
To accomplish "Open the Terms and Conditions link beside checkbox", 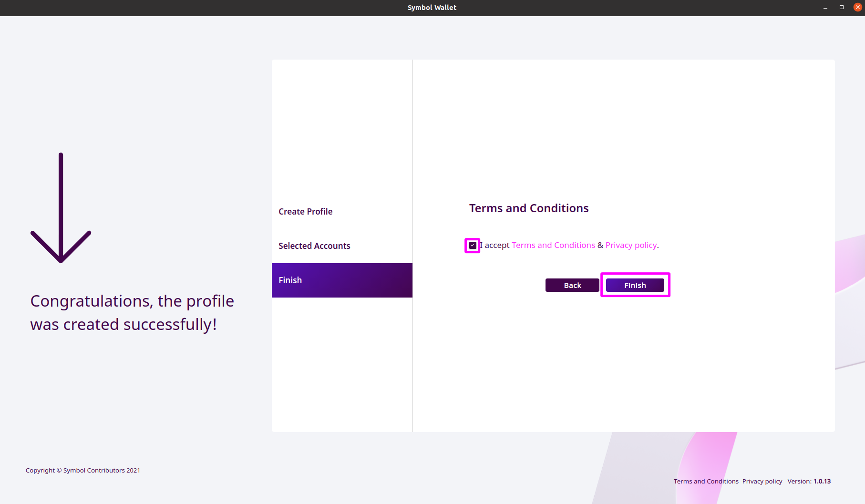I will tap(553, 245).
